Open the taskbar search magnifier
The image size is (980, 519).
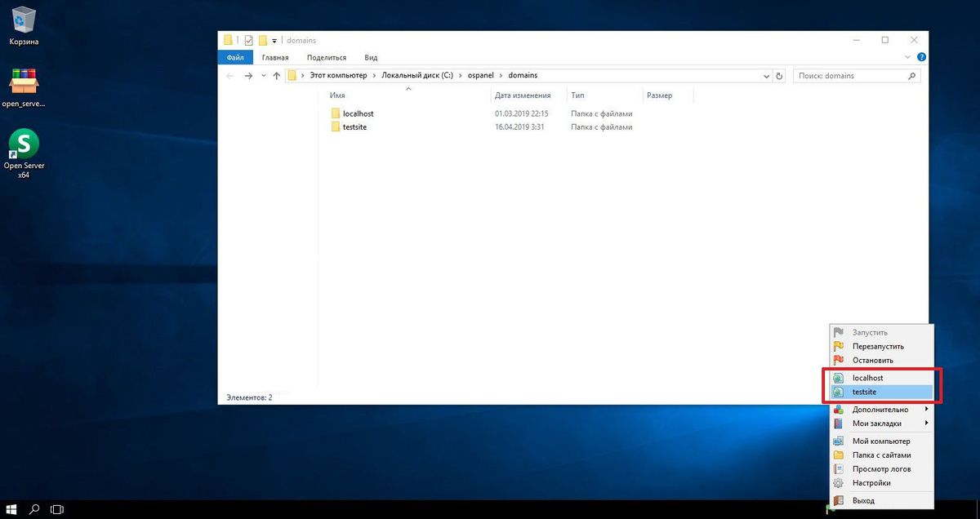(x=34, y=509)
